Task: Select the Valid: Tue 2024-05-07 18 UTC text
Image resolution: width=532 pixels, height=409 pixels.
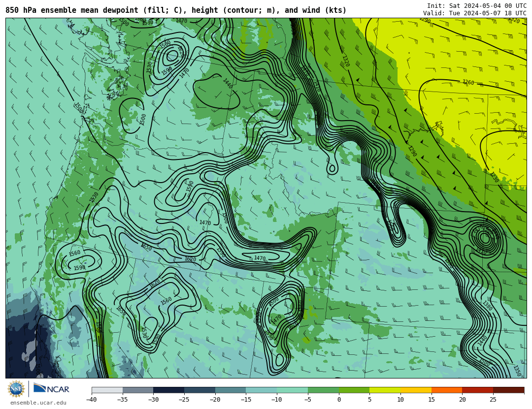Action: pos(475,13)
